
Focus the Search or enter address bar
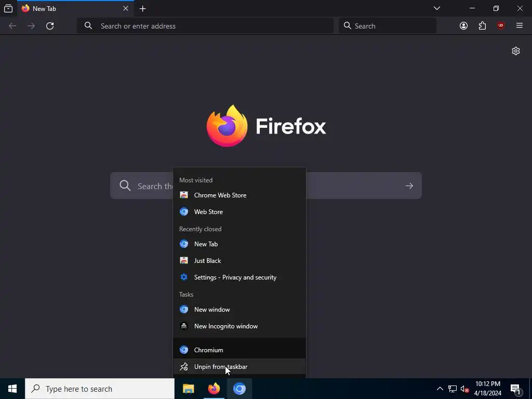(x=205, y=26)
